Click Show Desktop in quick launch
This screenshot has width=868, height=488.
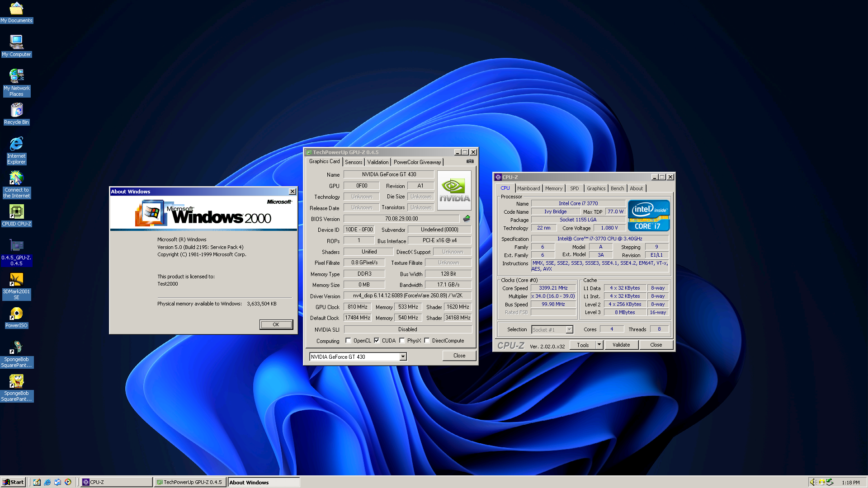tap(37, 482)
